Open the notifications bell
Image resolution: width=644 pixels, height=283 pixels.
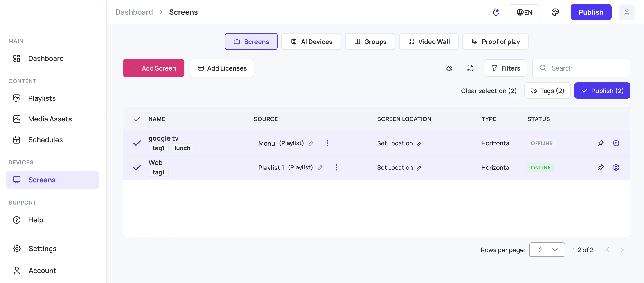tap(496, 12)
